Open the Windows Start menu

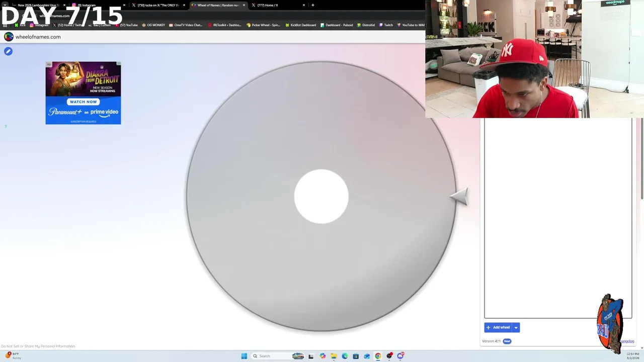click(x=244, y=356)
